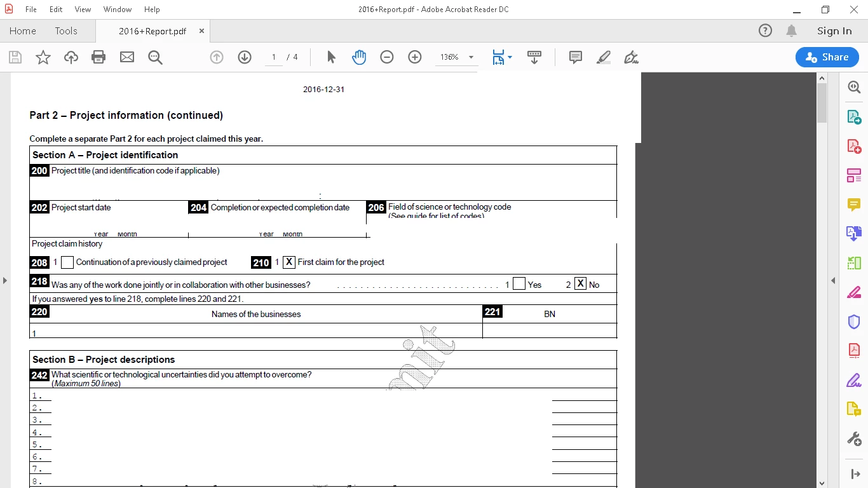
Task: Add a comment sticky note
Action: pos(576,57)
